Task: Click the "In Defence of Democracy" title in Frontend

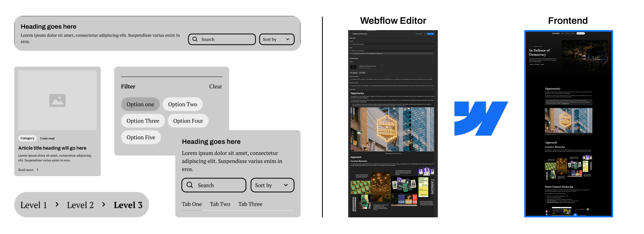Action: point(540,52)
